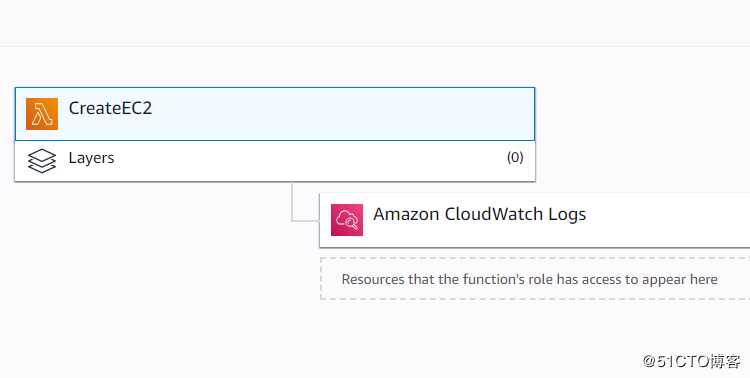
Task: Select the CreateEC2 function name
Action: pyautogui.click(x=110, y=108)
